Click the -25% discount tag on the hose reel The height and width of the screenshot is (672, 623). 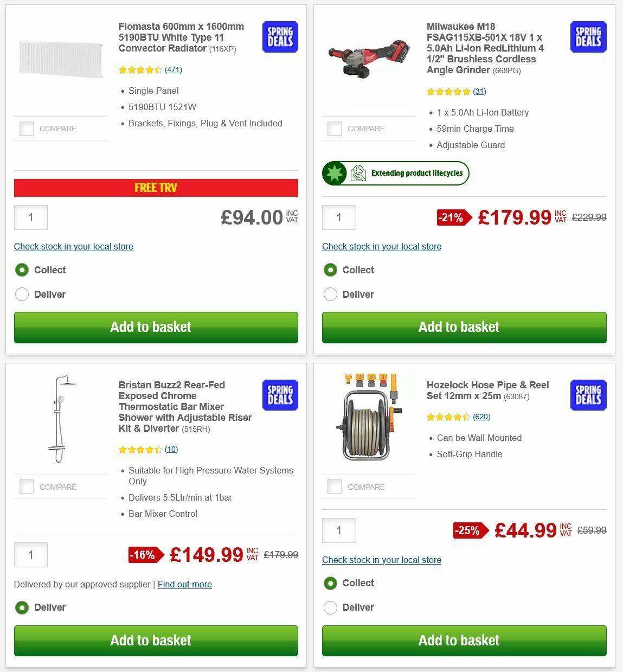pos(470,530)
